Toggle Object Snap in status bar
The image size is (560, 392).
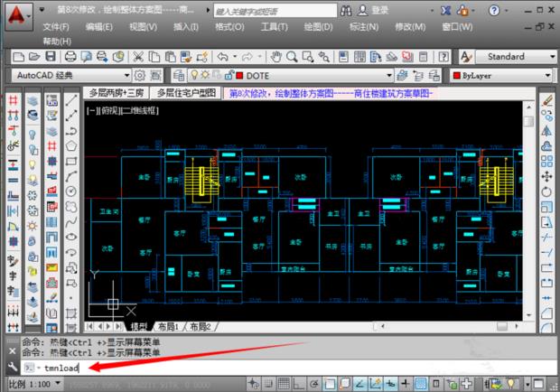pos(330,384)
